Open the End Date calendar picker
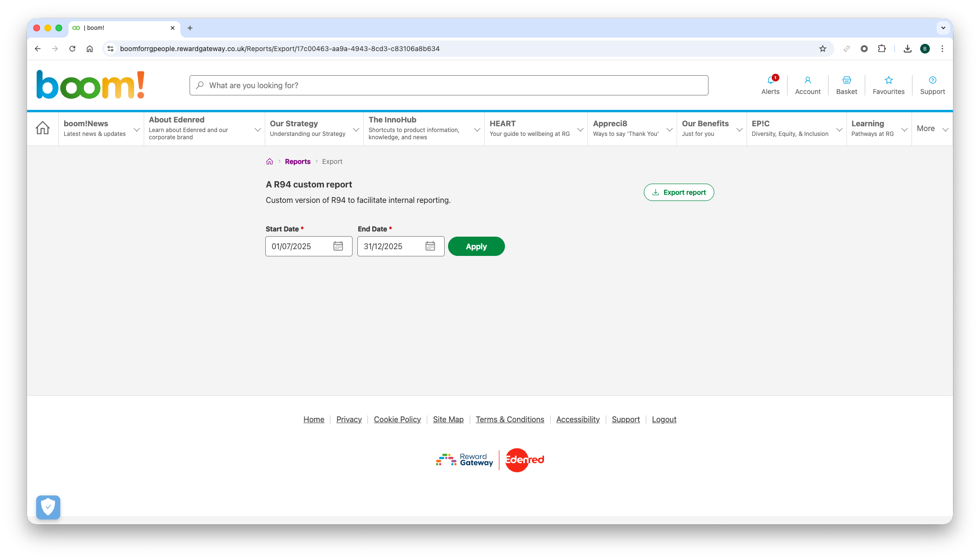The width and height of the screenshot is (980, 560). [x=430, y=246]
